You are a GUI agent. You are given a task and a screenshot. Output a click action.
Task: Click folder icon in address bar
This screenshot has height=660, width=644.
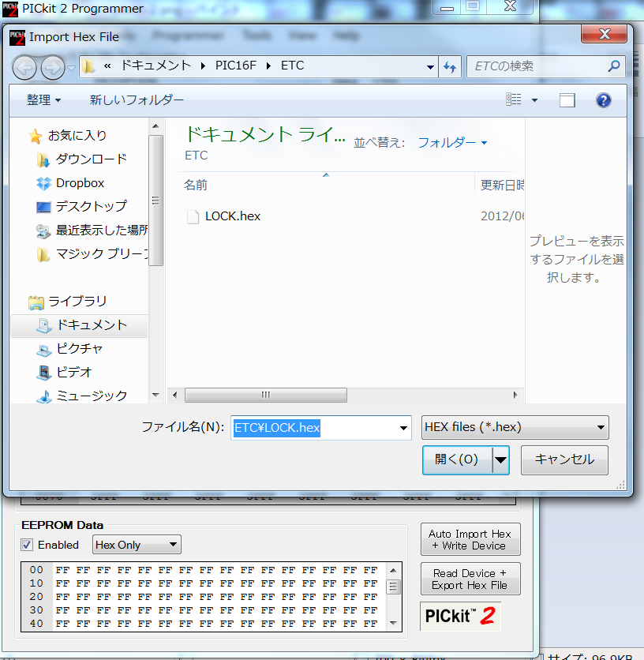click(x=88, y=66)
